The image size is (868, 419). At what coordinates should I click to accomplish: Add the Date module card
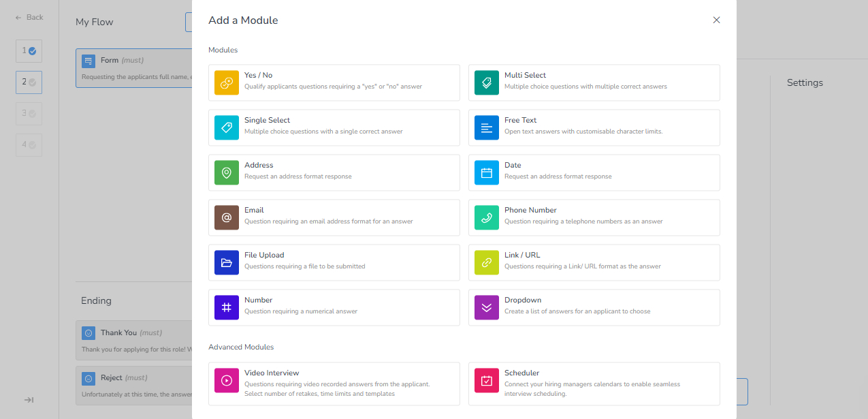pyautogui.click(x=594, y=172)
